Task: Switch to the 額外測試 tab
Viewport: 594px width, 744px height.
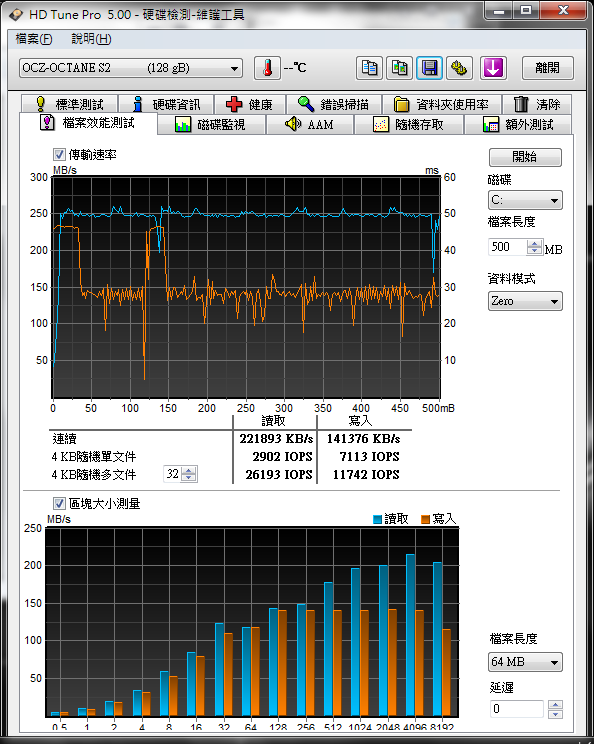Action: (x=518, y=125)
